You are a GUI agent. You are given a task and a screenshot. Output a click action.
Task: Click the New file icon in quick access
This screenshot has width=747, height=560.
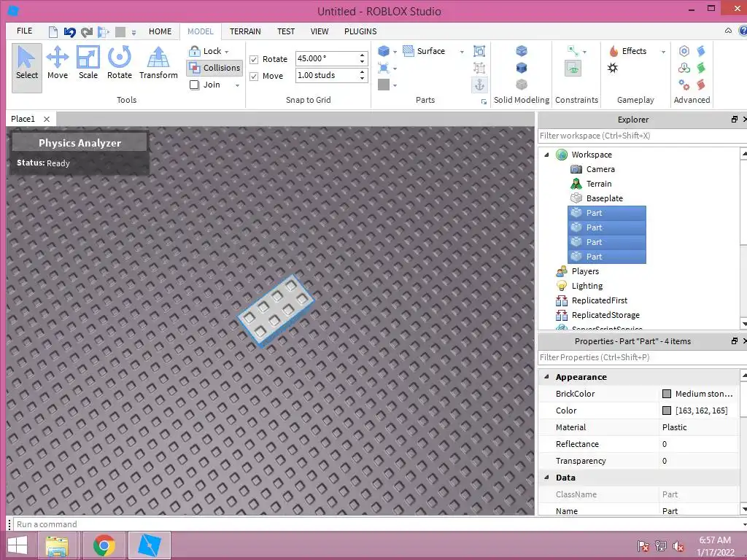pyautogui.click(x=53, y=32)
